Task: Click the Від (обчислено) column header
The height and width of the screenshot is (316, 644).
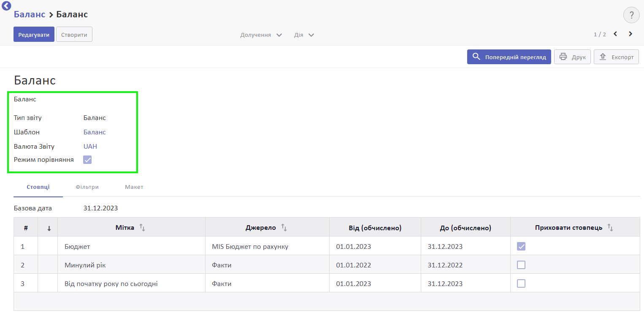Action: (375, 228)
